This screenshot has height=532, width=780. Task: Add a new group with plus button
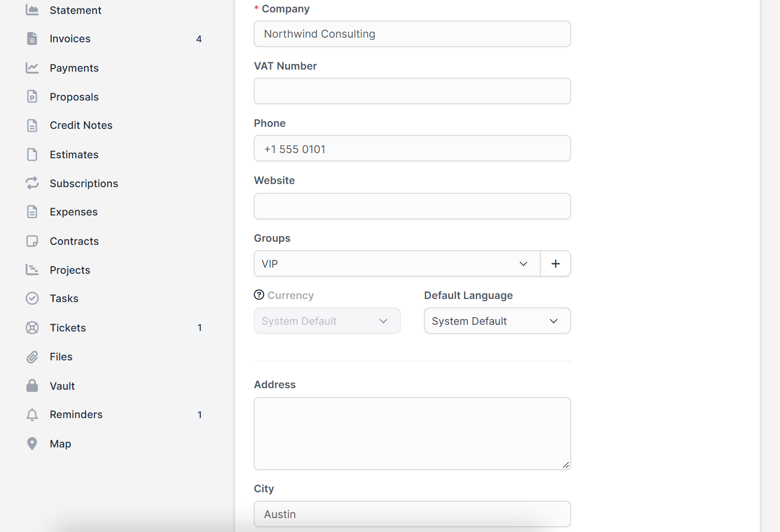[x=556, y=263]
